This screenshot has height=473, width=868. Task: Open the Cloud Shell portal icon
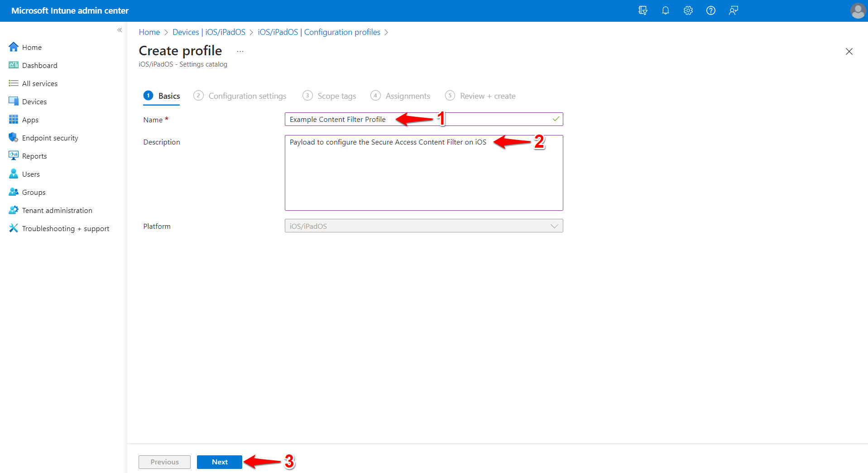[643, 10]
